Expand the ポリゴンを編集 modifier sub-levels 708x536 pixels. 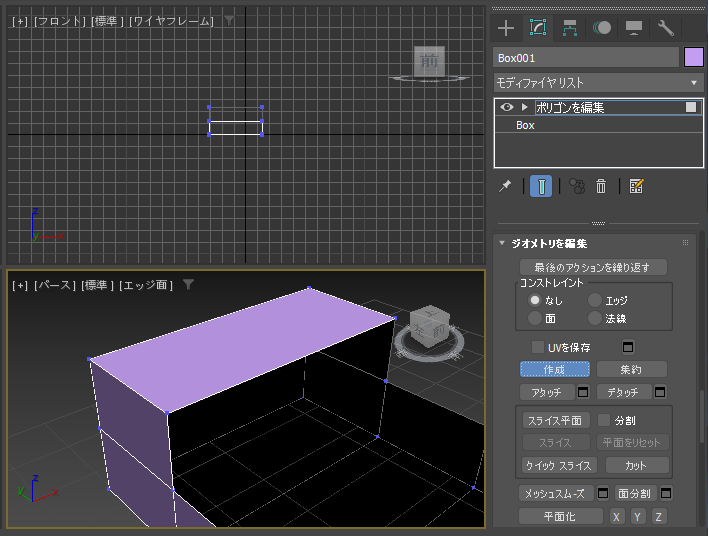tap(524, 107)
